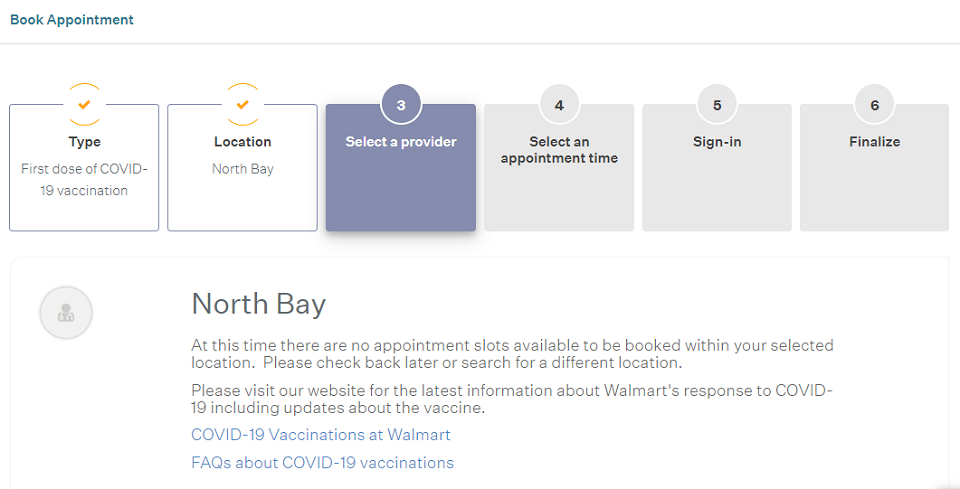Click the 'North Bay' text under Location
The width and height of the screenshot is (960, 489).
pyautogui.click(x=242, y=169)
